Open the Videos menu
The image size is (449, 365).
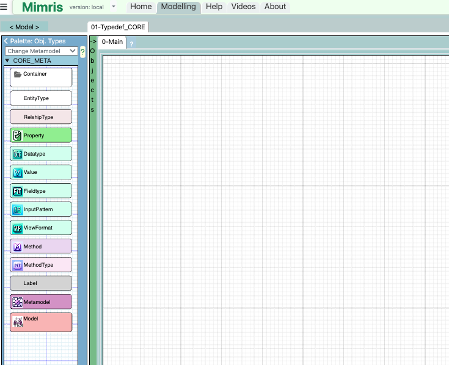pos(243,6)
